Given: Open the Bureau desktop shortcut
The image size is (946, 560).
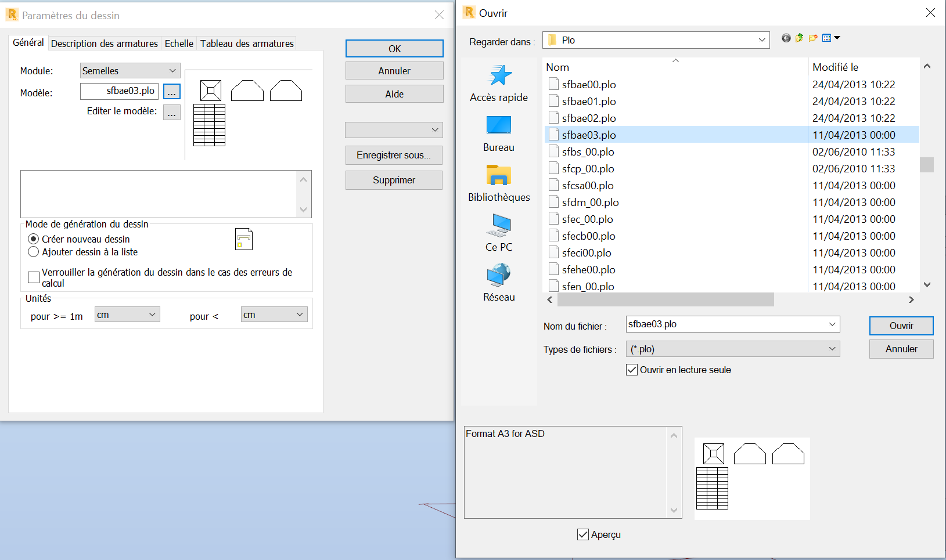Looking at the screenshot, I should [x=499, y=125].
